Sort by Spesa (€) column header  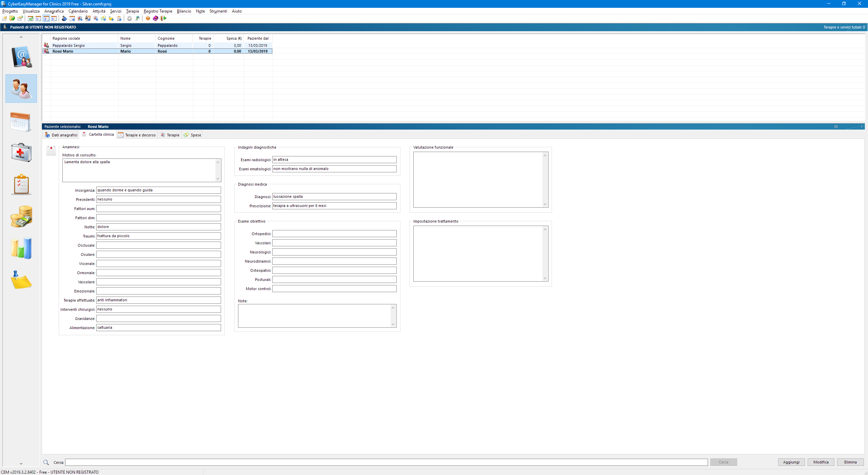tap(229, 38)
